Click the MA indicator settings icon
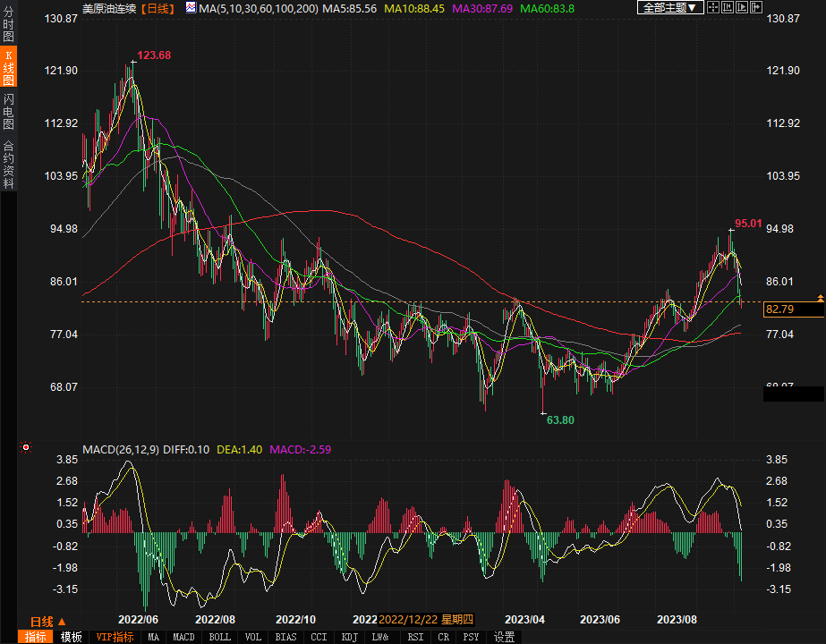 pos(190,7)
